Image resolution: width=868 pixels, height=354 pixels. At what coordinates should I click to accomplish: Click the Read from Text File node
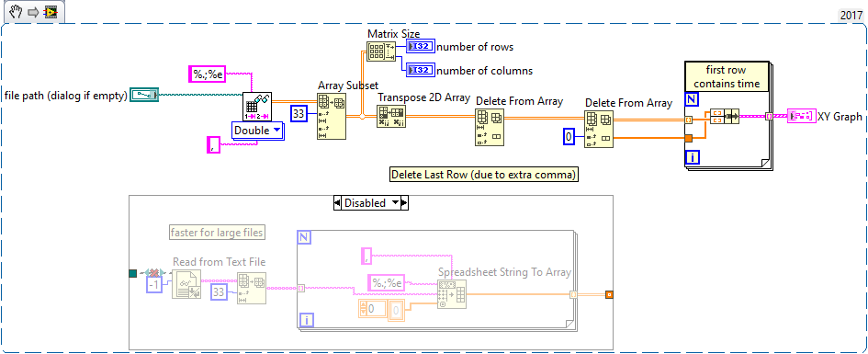point(186,285)
